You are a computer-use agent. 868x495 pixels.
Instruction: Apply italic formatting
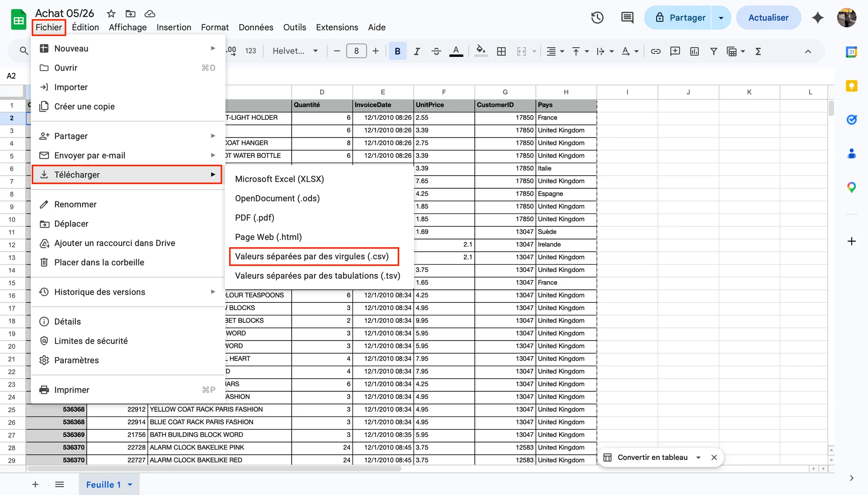[x=417, y=51]
